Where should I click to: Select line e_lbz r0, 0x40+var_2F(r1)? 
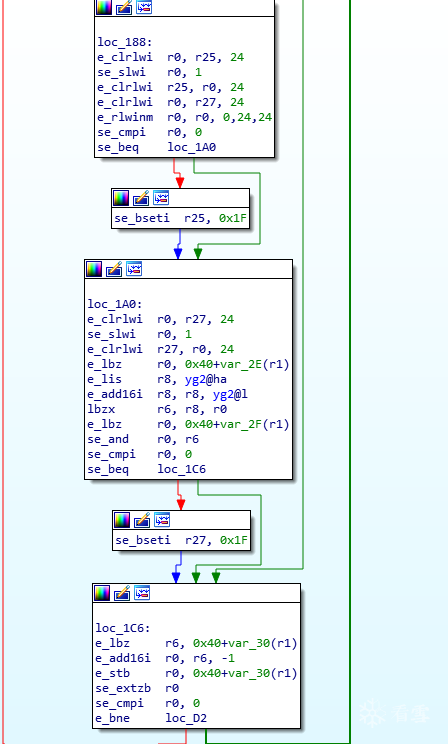[188, 424]
